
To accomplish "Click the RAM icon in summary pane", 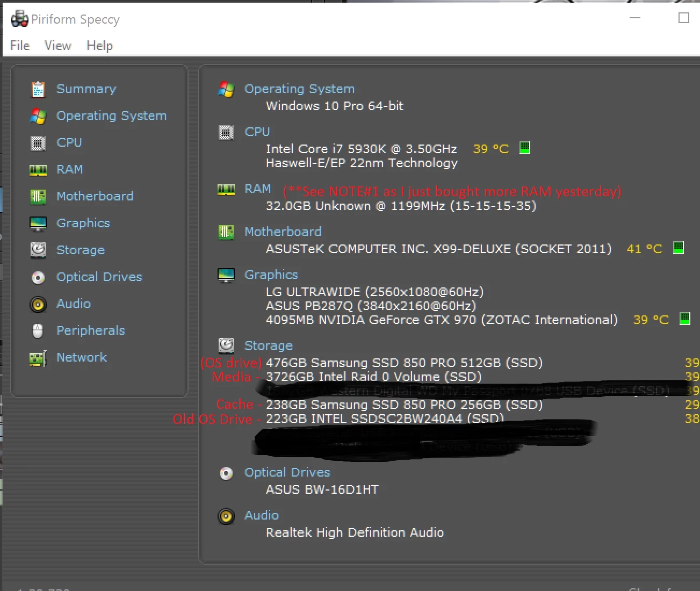I will 226,190.
